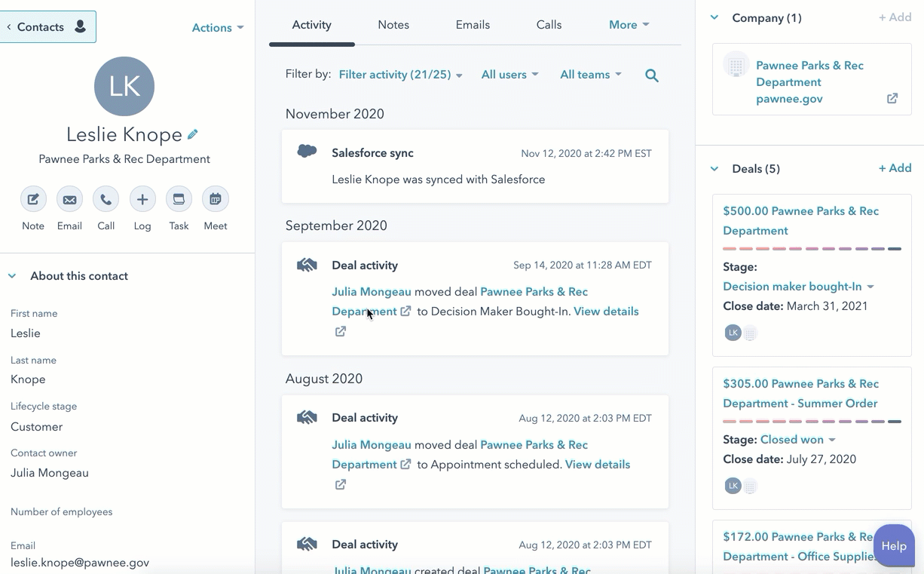Image resolution: width=924 pixels, height=574 pixels.
Task: Click the activity search magnifier icon
Action: (x=652, y=75)
